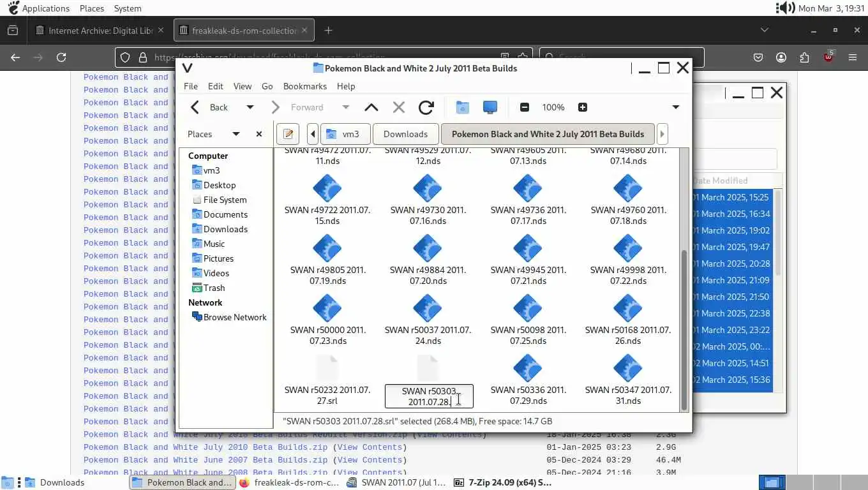Open Downloads in the Places sidebar
868x490 pixels.
click(220, 229)
